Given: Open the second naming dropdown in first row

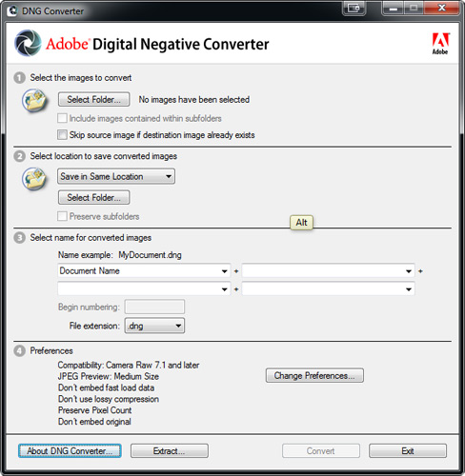Looking at the screenshot, I should [x=328, y=271].
